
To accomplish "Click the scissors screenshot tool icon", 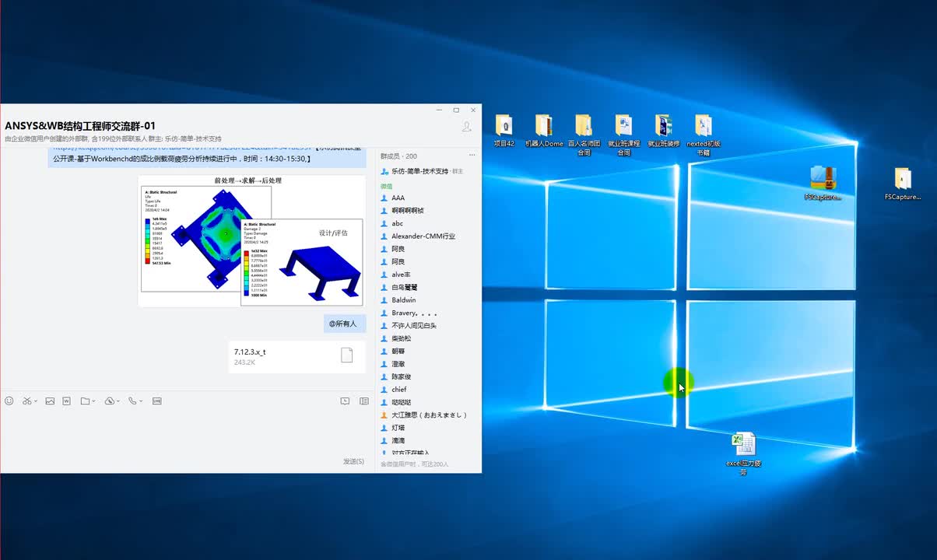I will [26, 401].
